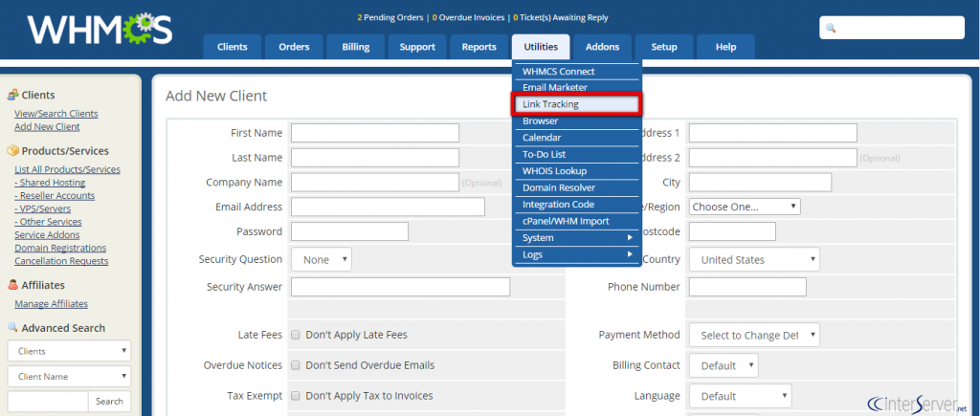Click the Clients sidebar heading icon

[x=12, y=95]
